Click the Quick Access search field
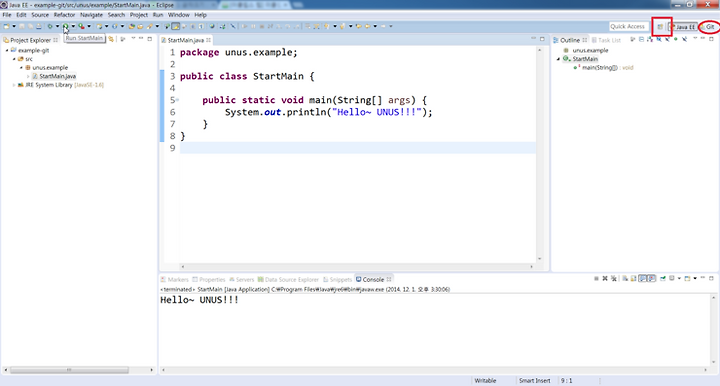 coord(628,27)
